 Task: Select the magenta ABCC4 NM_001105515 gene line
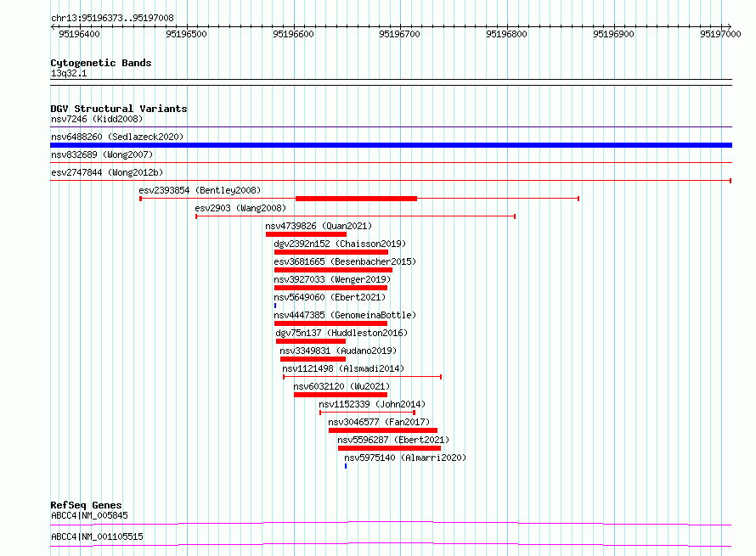pos(391,544)
